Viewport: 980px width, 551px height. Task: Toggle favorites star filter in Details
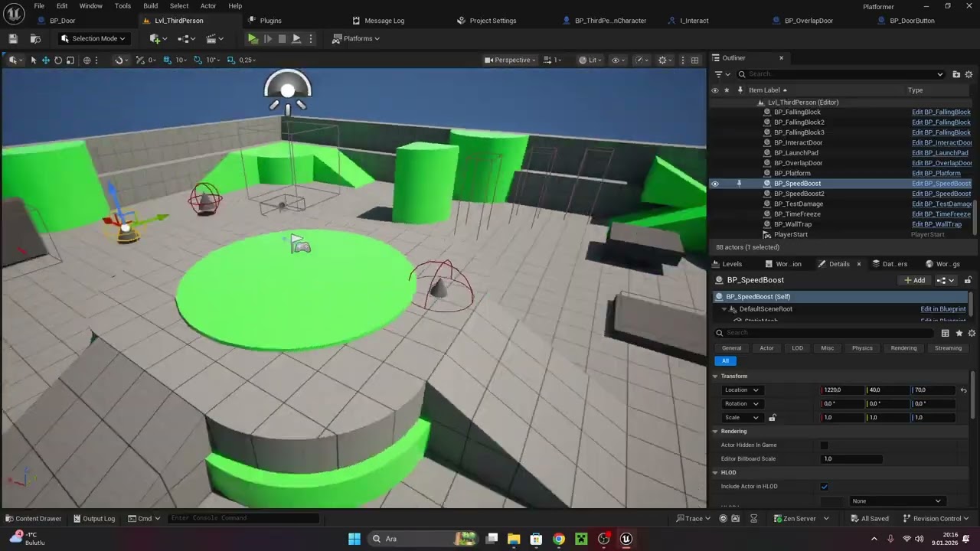(959, 333)
